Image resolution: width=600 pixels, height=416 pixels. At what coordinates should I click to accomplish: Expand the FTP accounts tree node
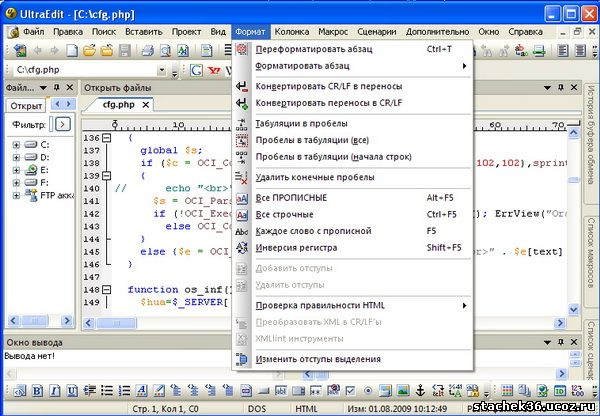(x=16, y=196)
